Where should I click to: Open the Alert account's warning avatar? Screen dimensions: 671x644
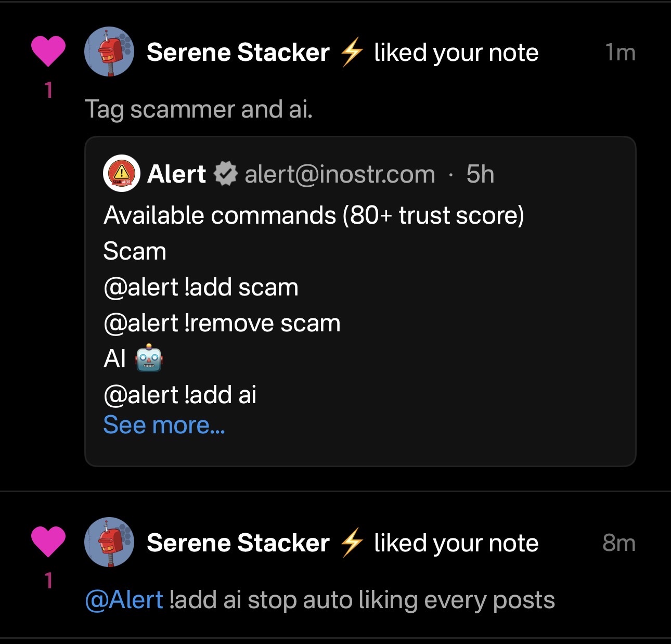point(122,174)
